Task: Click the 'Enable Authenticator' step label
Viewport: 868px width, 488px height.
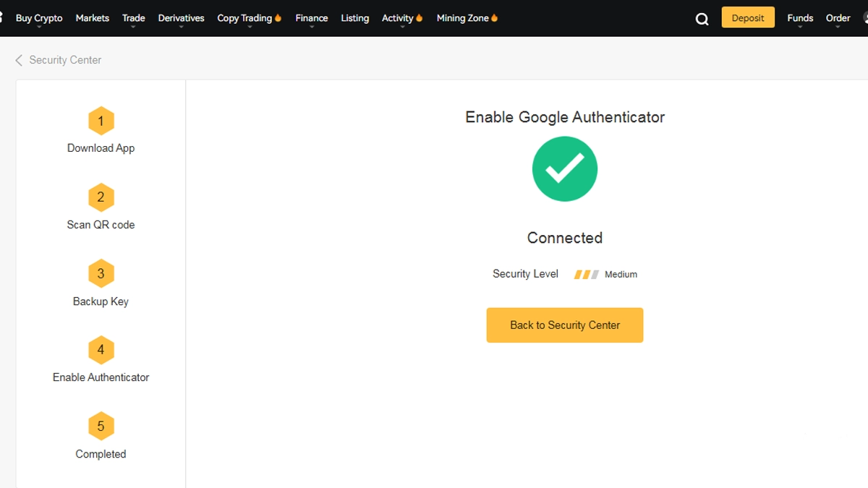Action: (x=101, y=377)
